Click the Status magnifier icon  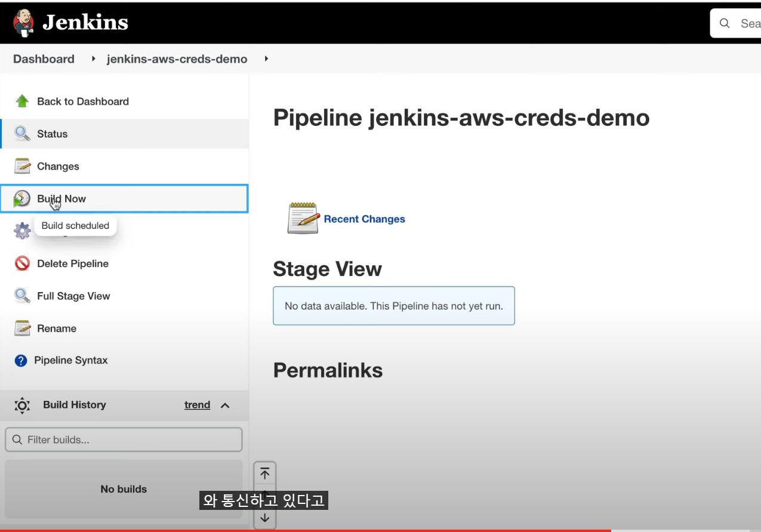click(22, 134)
